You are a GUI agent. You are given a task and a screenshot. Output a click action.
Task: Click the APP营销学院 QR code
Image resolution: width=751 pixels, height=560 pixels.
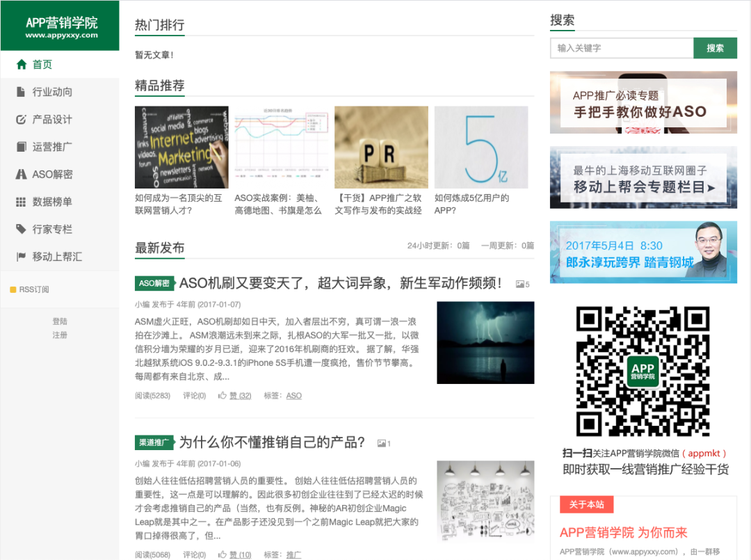pyautogui.click(x=643, y=371)
